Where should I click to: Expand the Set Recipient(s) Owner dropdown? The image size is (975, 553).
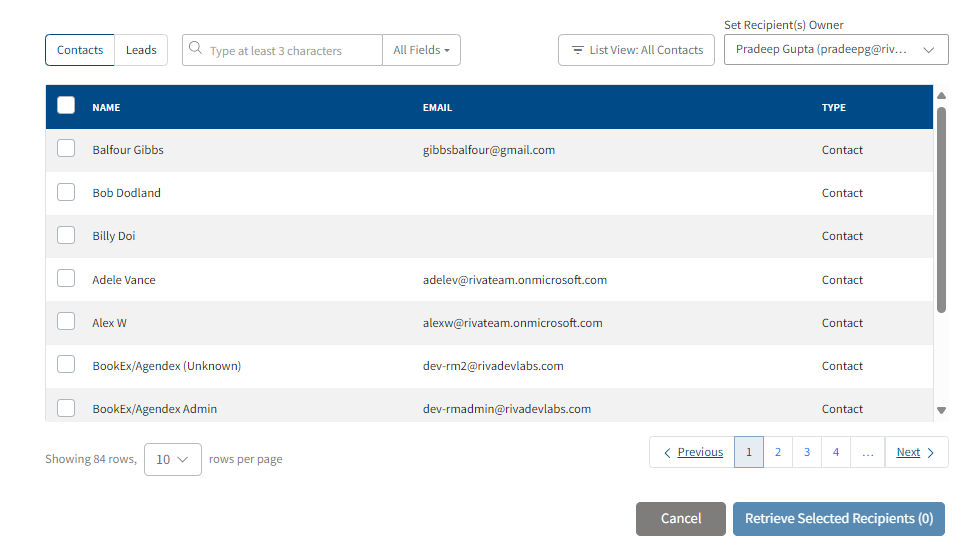click(x=836, y=49)
